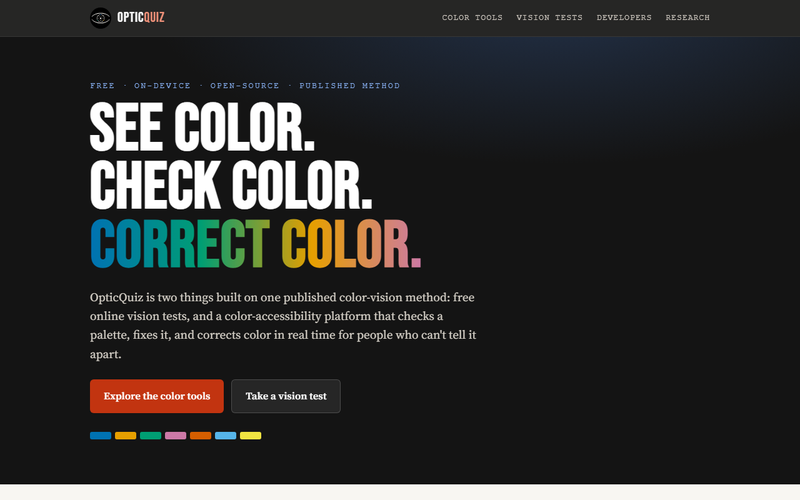
Task: Select the pink palette swatch
Action: coord(176,436)
